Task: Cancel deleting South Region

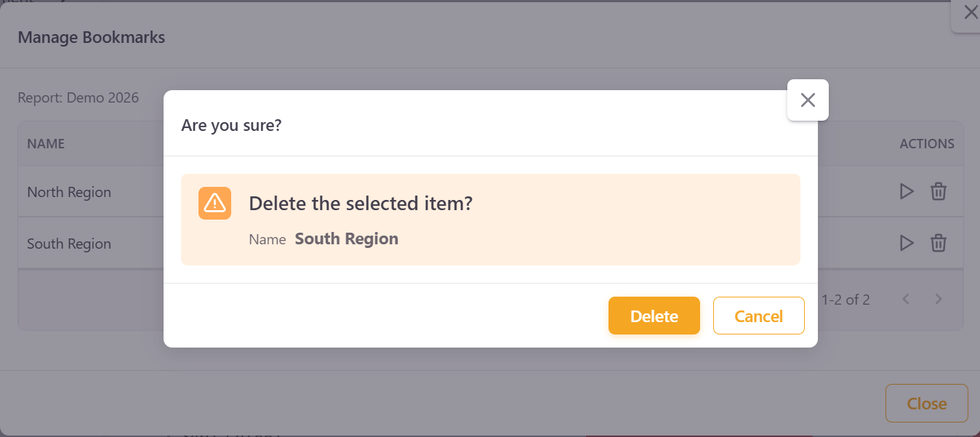Action: coord(758,316)
